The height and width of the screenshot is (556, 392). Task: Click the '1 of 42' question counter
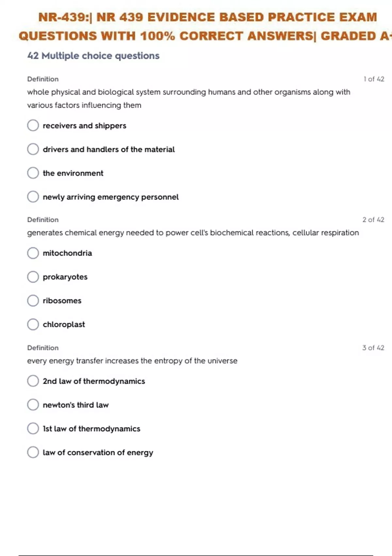(x=374, y=79)
